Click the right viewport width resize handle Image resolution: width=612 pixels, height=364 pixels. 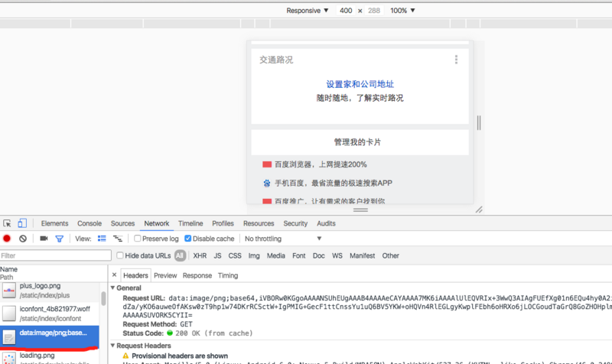tap(479, 123)
